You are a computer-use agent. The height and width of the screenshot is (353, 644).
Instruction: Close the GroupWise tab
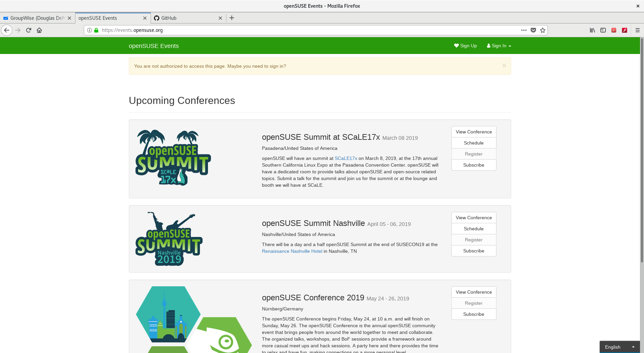[x=69, y=18]
